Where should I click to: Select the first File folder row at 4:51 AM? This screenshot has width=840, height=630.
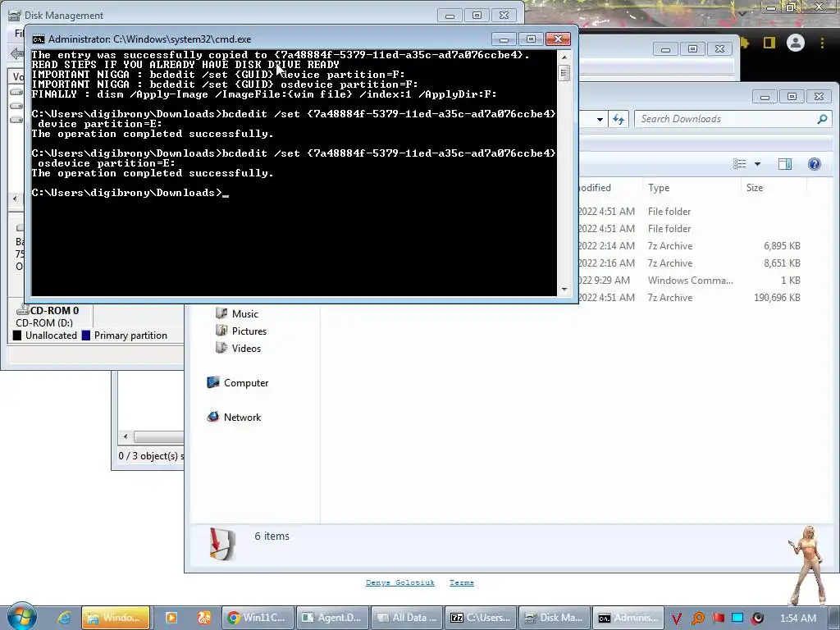pyautogui.click(x=689, y=212)
